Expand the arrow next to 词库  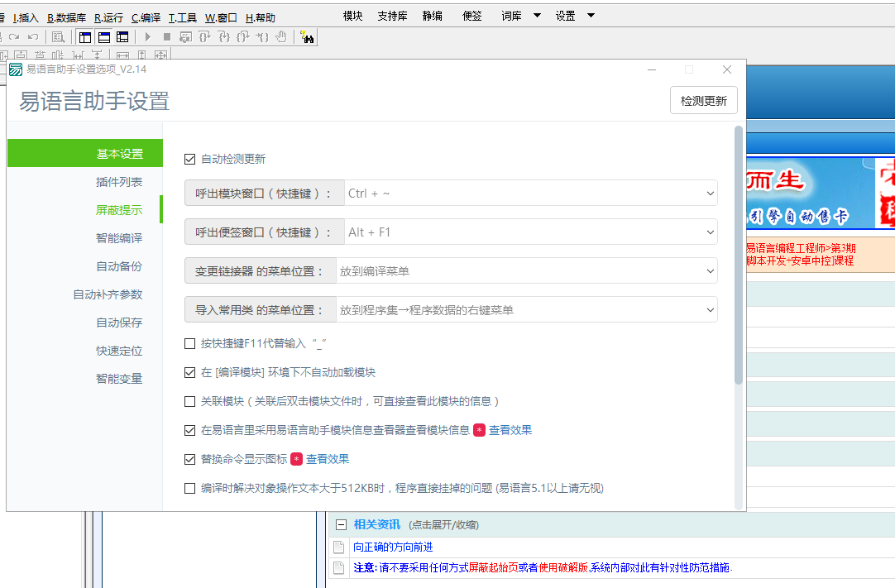(537, 16)
